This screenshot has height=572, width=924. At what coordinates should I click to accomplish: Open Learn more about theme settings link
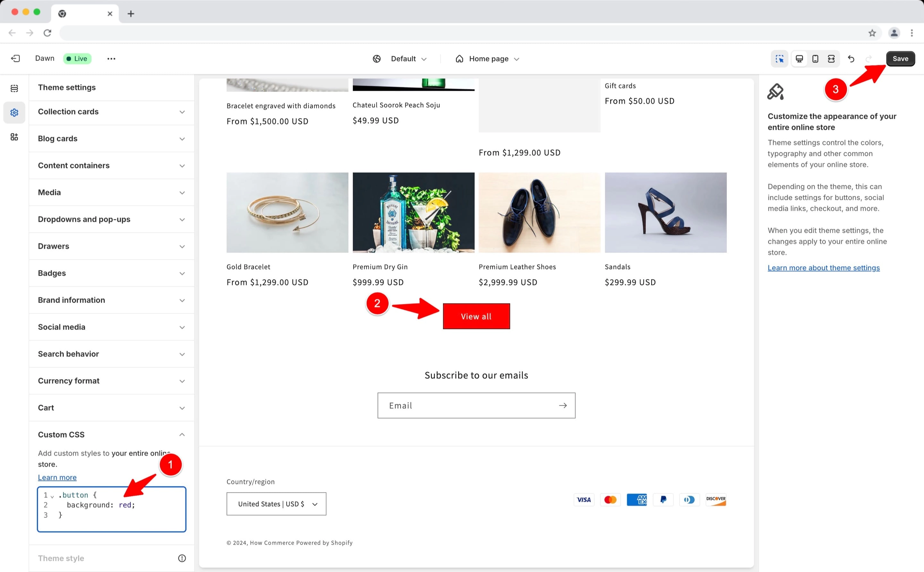[x=823, y=268]
